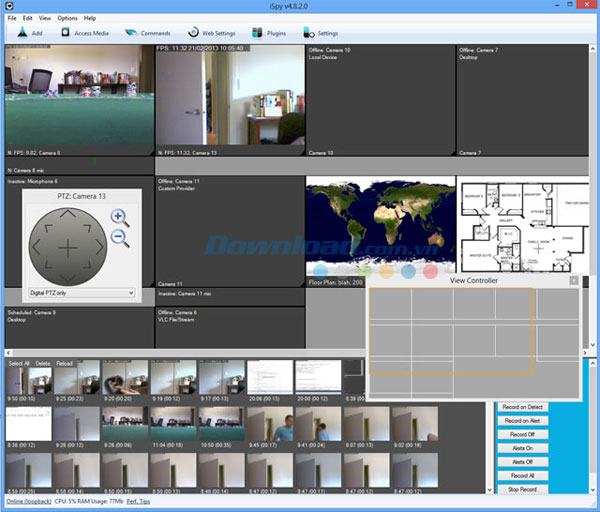Open the View menu
Image resolution: width=600 pixels, height=512 pixels.
[46, 18]
